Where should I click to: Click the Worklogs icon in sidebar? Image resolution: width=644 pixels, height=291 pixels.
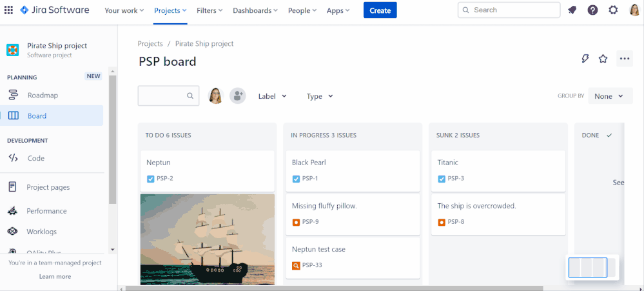click(x=13, y=232)
